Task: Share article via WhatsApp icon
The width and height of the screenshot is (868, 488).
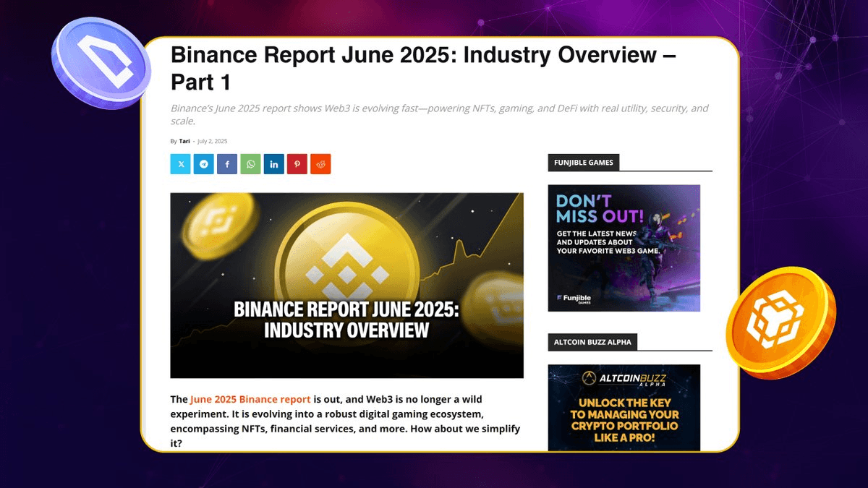Action: [250, 164]
